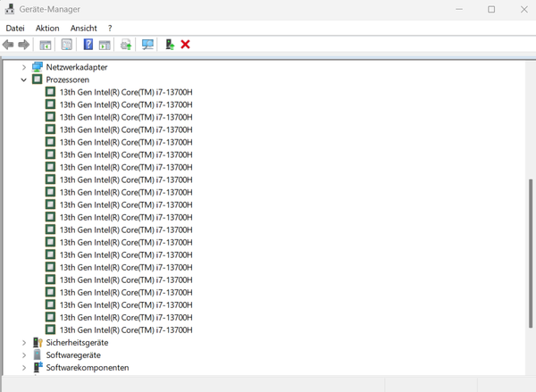Open the Properties toolbar icon
536x392 pixels.
coord(67,44)
